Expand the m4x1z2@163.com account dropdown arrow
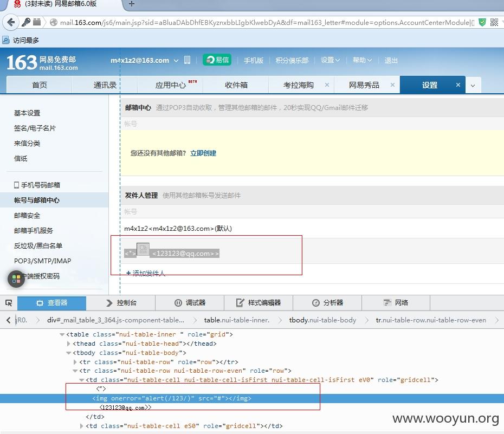 (x=176, y=60)
